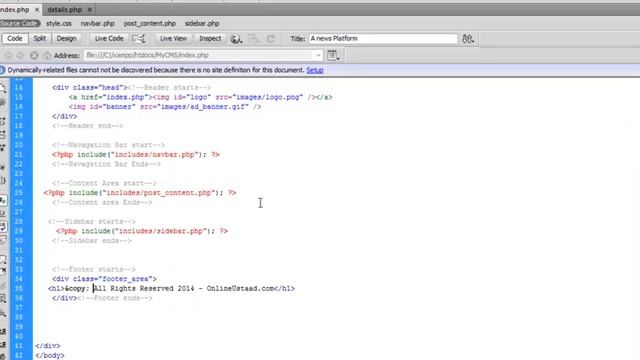Open Preview in Browser globe icon

(236, 39)
